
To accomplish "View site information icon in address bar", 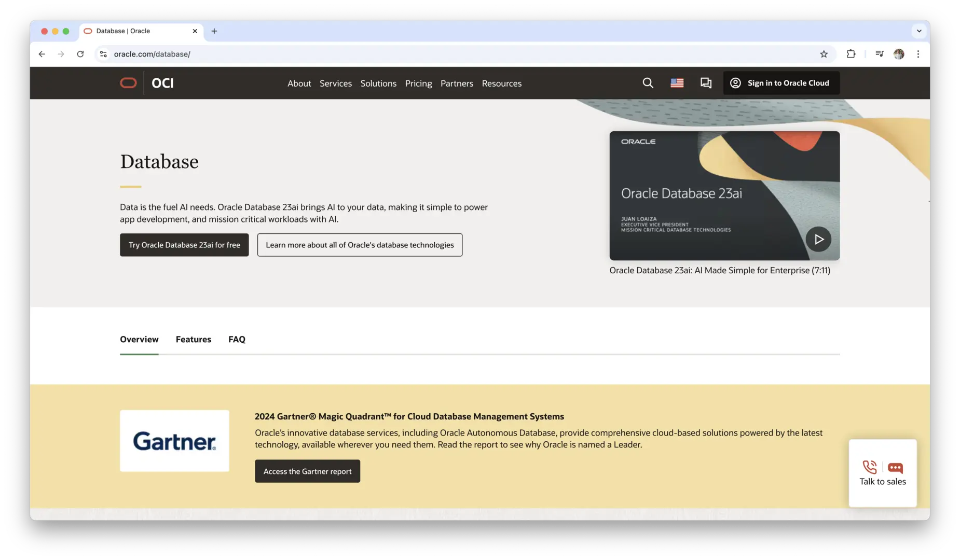I will [x=103, y=54].
